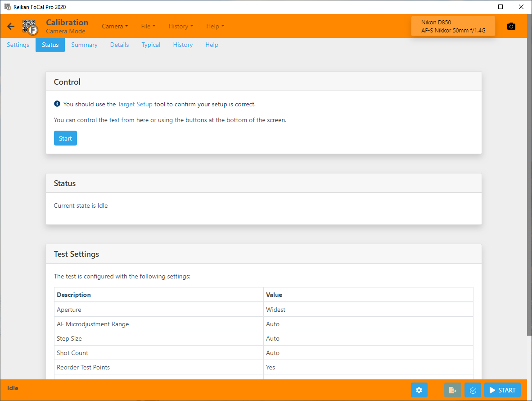Expand the Camera dropdown menu
The image size is (532, 401).
(115, 26)
